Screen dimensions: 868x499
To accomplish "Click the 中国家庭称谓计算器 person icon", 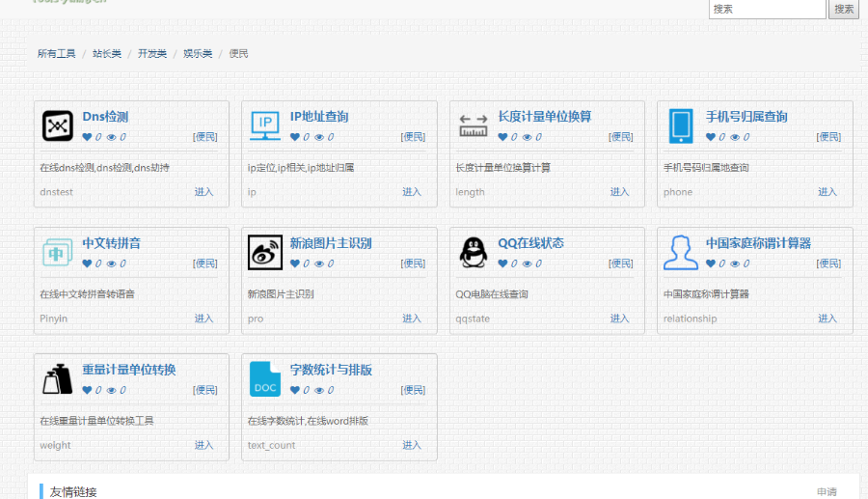I will click(681, 252).
